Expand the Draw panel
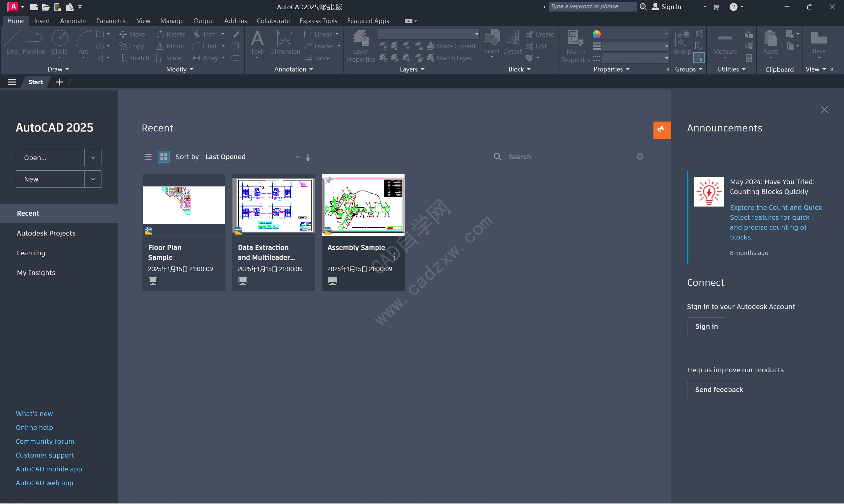 pos(58,69)
